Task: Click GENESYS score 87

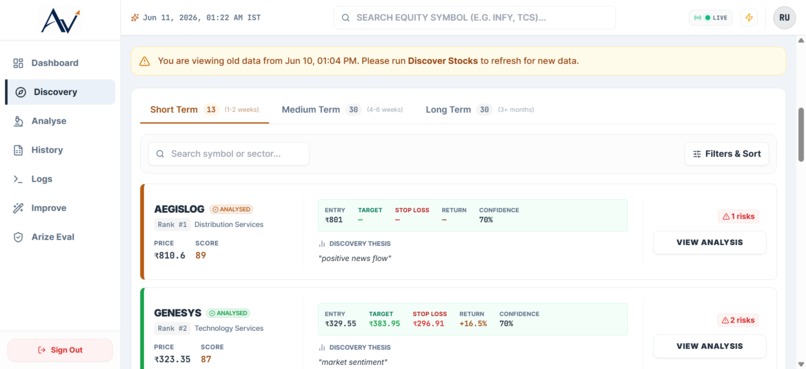Action: 206,359
